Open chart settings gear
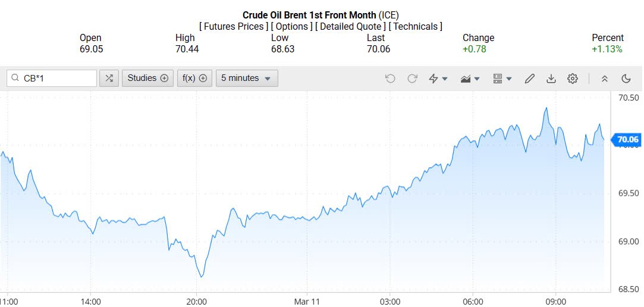The image size is (644, 307). (573, 79)
